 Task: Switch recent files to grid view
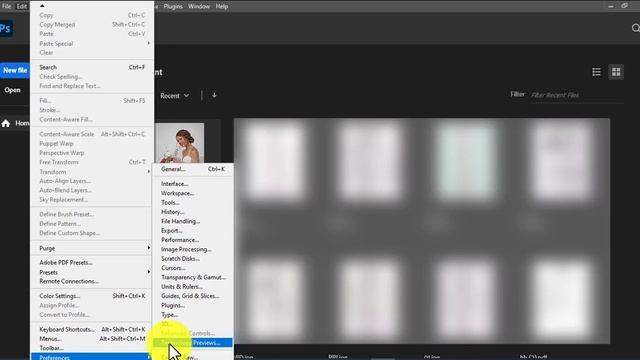click(616, 72)
